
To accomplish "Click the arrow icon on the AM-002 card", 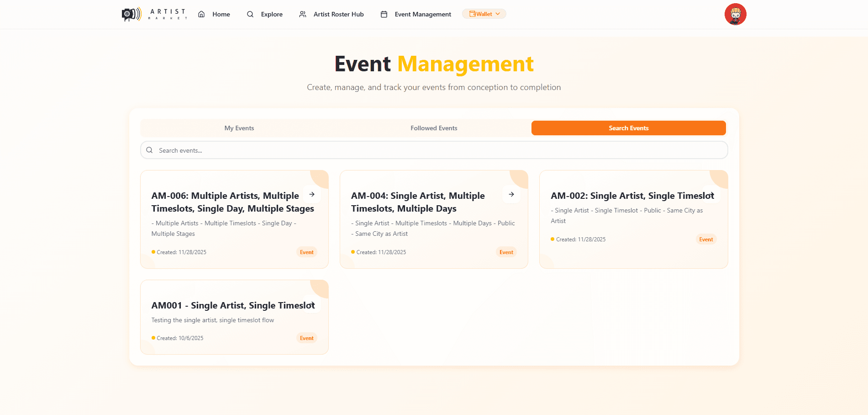I will (x=711, y=195).
